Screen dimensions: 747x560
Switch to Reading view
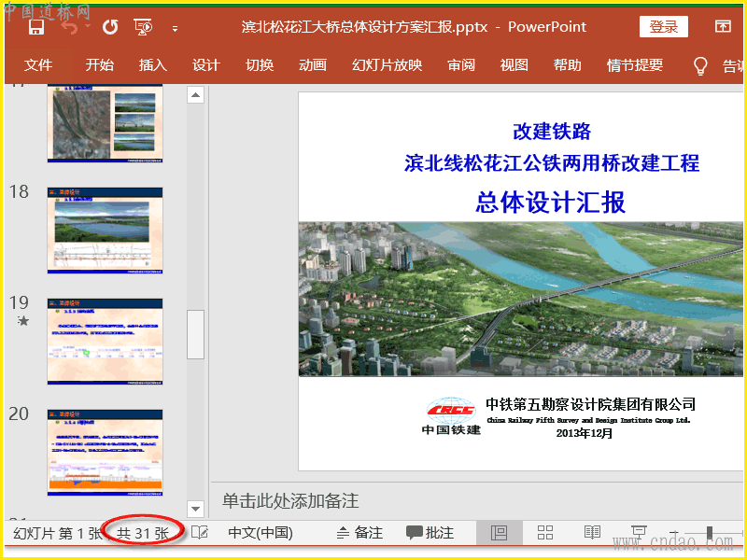pos(592,533)
